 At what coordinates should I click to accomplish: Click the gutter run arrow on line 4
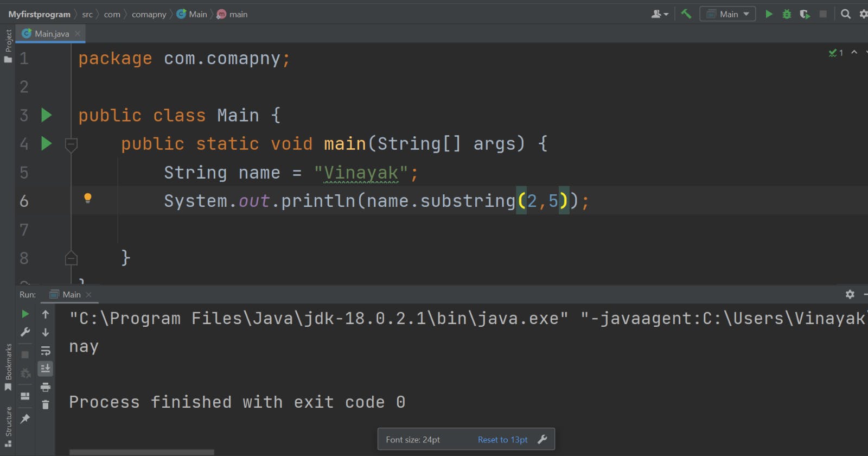click(x=47, y=143)
